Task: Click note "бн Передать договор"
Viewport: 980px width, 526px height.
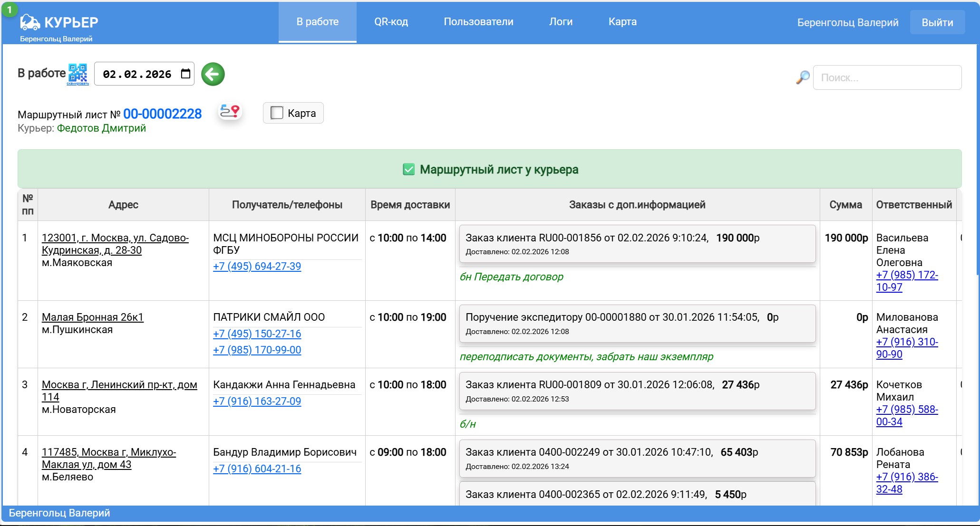Action: click(x=511, y=277)
